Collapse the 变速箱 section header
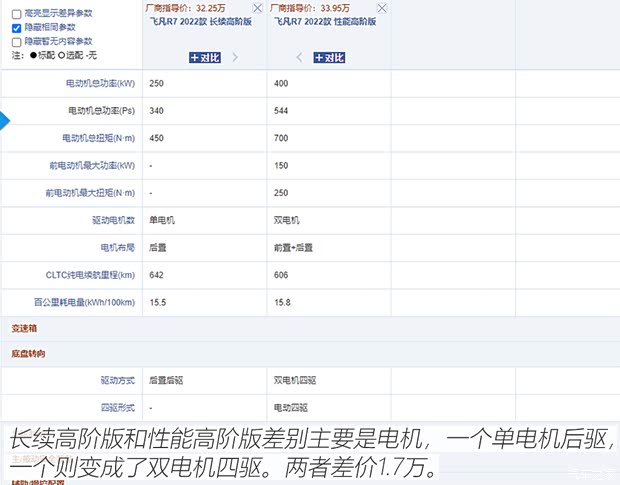This screenshot has height=485, width=620. coord(24,328)
